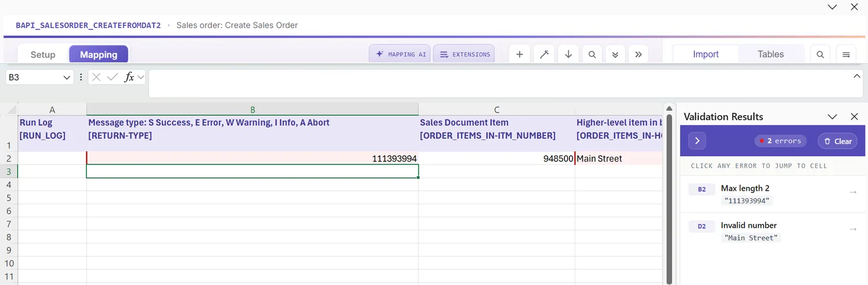
Task: Open the fx function dropdown arrow
Action: pyautogui.click(x=141, y=77)
